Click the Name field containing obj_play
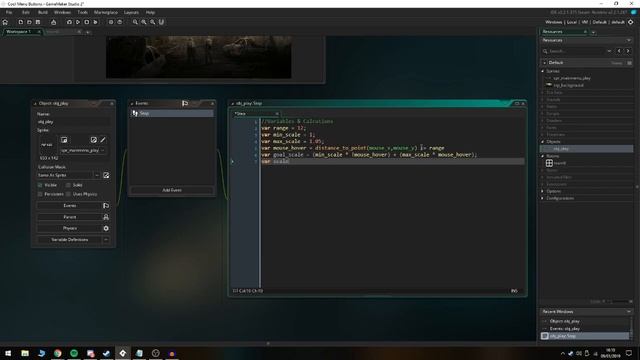 [x=73, y=122]
